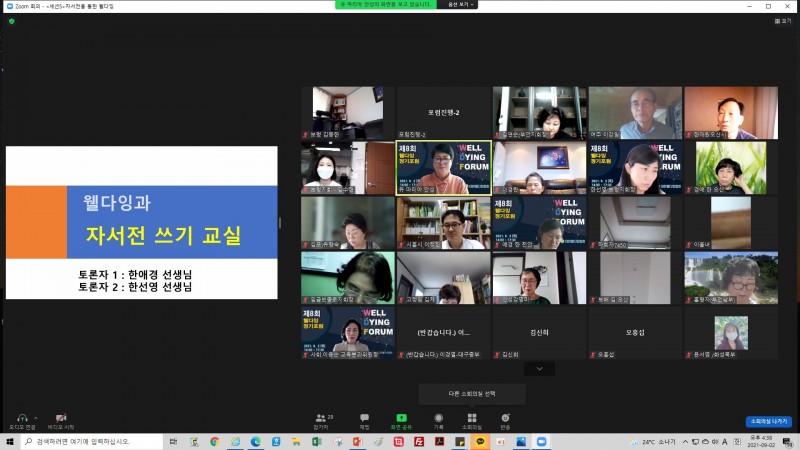Open the participants panel icon

[x=320, y=417]
